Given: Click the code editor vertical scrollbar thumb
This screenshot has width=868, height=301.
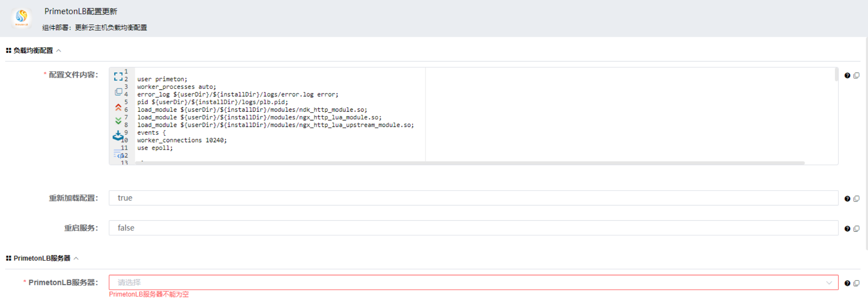Looking at the screenshot, I should 836,75.
